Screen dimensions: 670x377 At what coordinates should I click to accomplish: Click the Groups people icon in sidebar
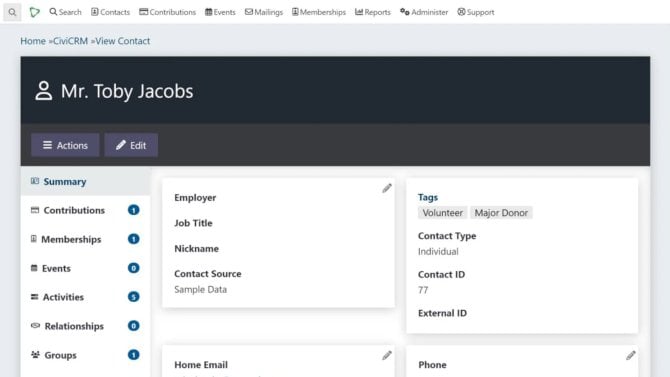pyautogui.click(x=35, y=355)
